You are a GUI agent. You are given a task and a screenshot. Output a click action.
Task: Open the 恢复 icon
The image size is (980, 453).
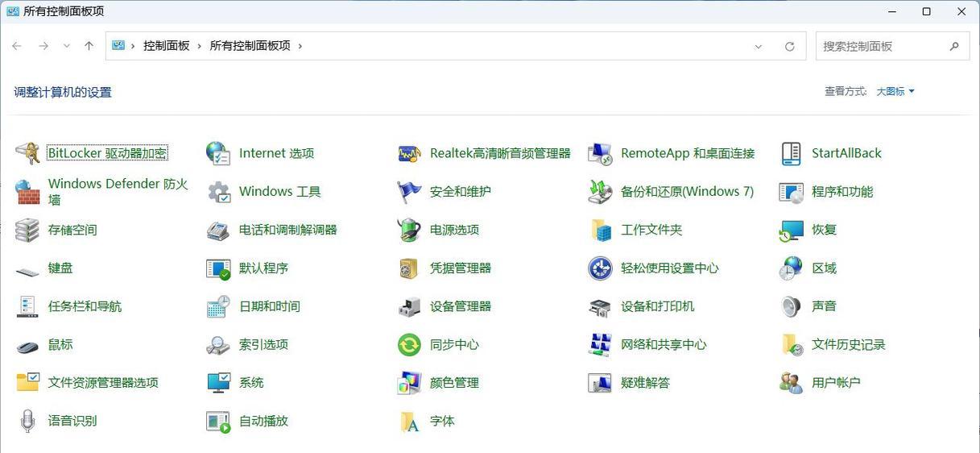791,230
